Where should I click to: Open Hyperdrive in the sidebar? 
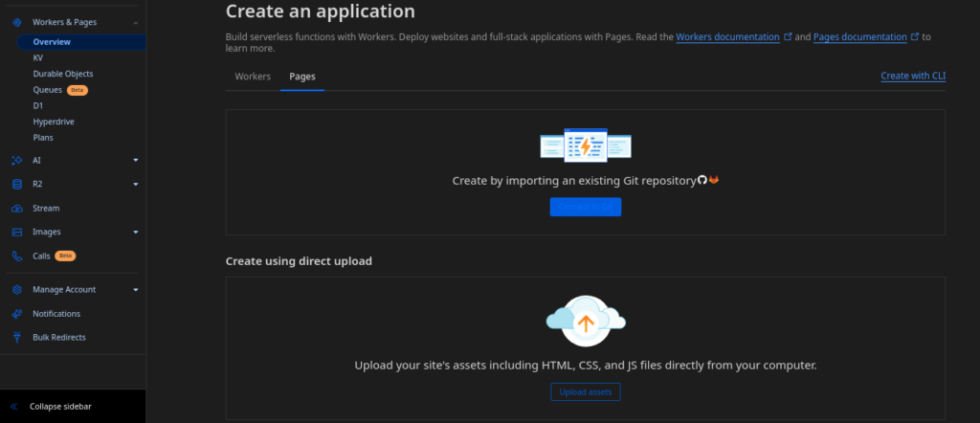coord(54,122)
